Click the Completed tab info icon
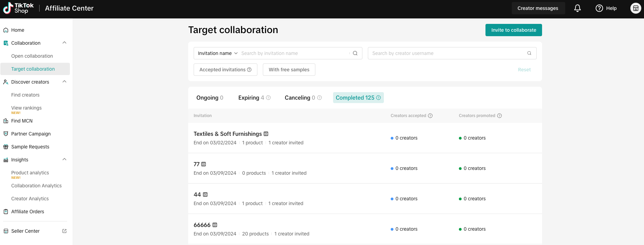Viewport: 644px width, 245px height. click(378, 98)
